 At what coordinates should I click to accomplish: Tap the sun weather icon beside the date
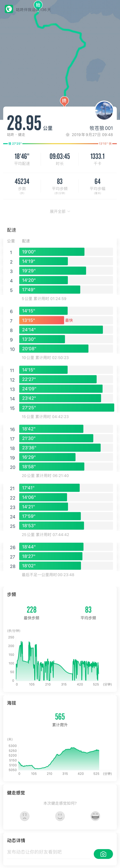68,135
